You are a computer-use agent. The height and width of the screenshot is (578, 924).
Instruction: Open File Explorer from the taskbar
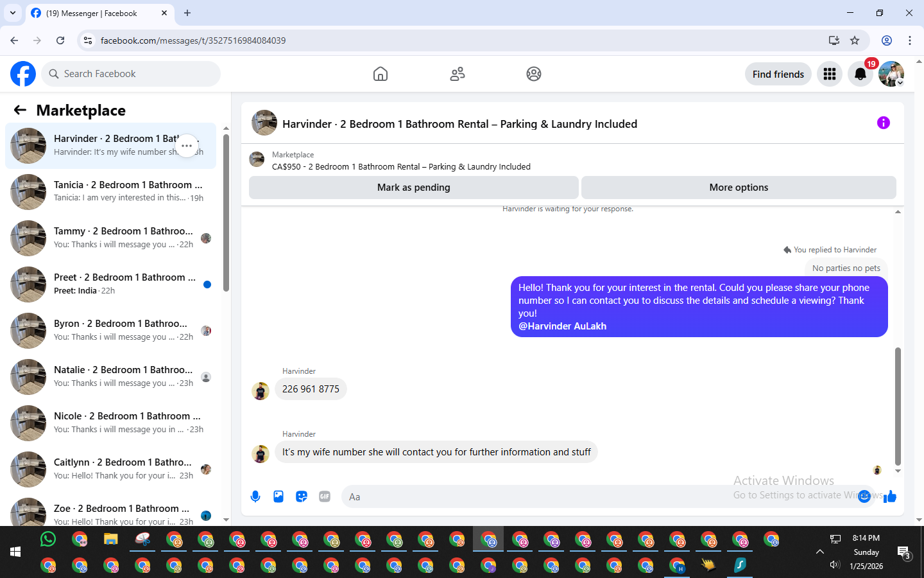(x=111, y=539)
